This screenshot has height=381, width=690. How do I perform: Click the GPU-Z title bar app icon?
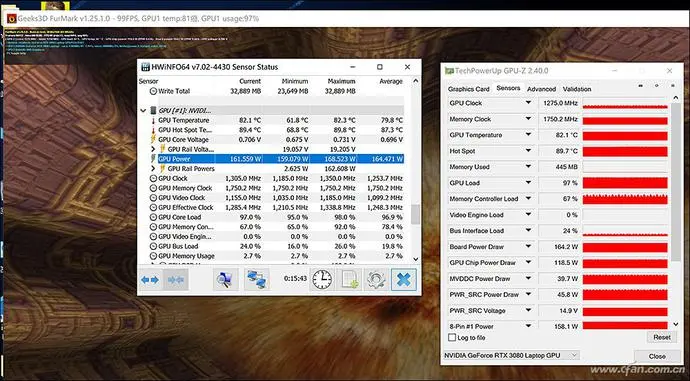pyautogui.click(x=449, y=71)
